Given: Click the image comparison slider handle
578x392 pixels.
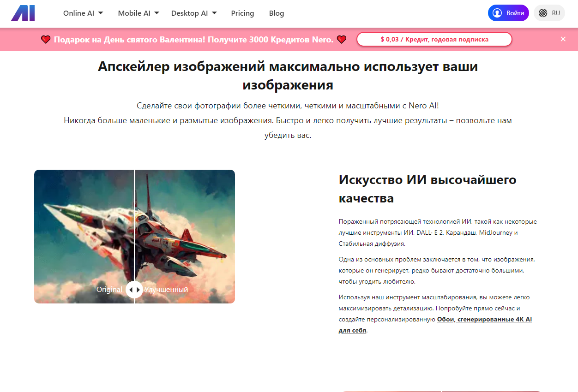Looking at the screenshot, I should (x=134, y=290).
